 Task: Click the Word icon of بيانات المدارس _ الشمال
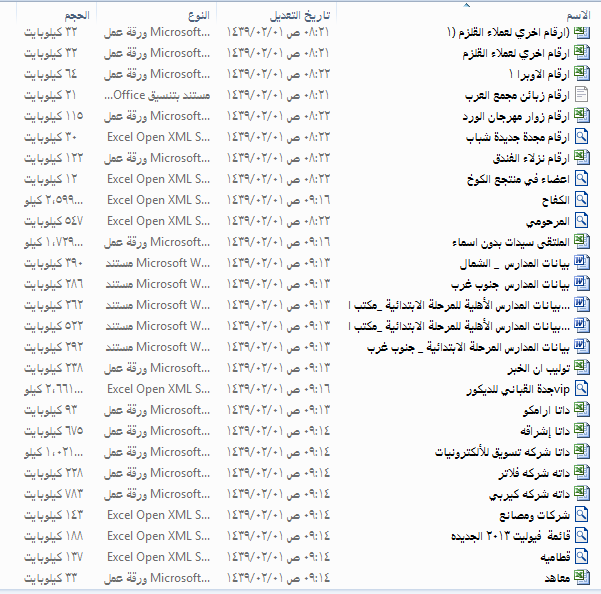pyautogui.click(x=582, y=263)
